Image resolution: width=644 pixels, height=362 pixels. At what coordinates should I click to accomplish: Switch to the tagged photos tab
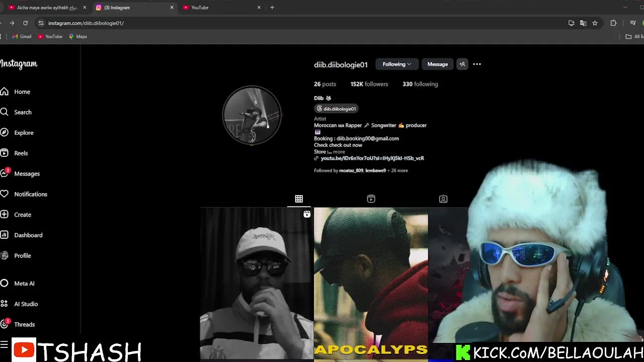point(443,199)
